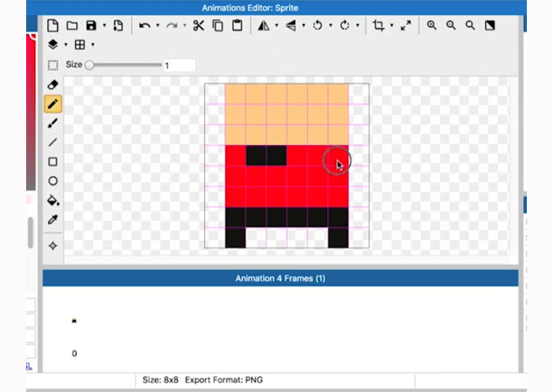The height and width of the screenshot is (392, 553).
Task: Zoom out with the minus magnifier
Action: [451, 25]
